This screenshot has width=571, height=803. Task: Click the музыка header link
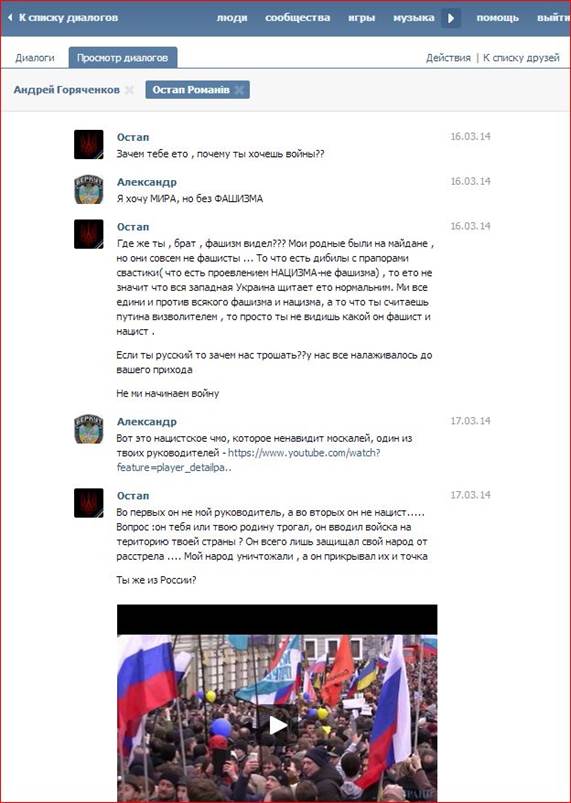click(414, 18)
